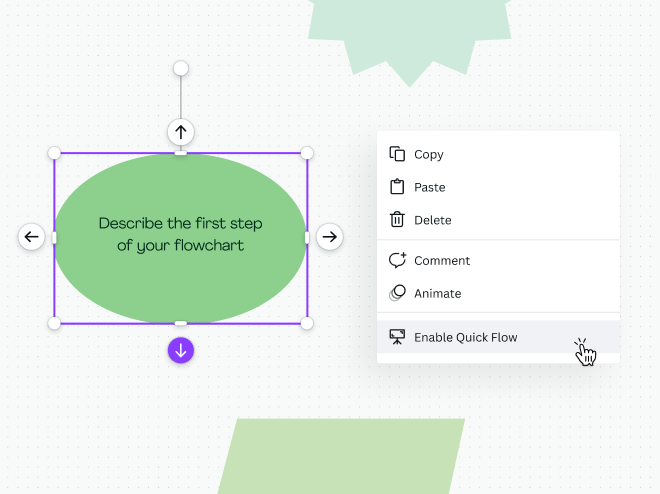The height and width of the screenshot is (494, 660).
Task: Open Comment from the context menu
Action: tap(498, 260)
